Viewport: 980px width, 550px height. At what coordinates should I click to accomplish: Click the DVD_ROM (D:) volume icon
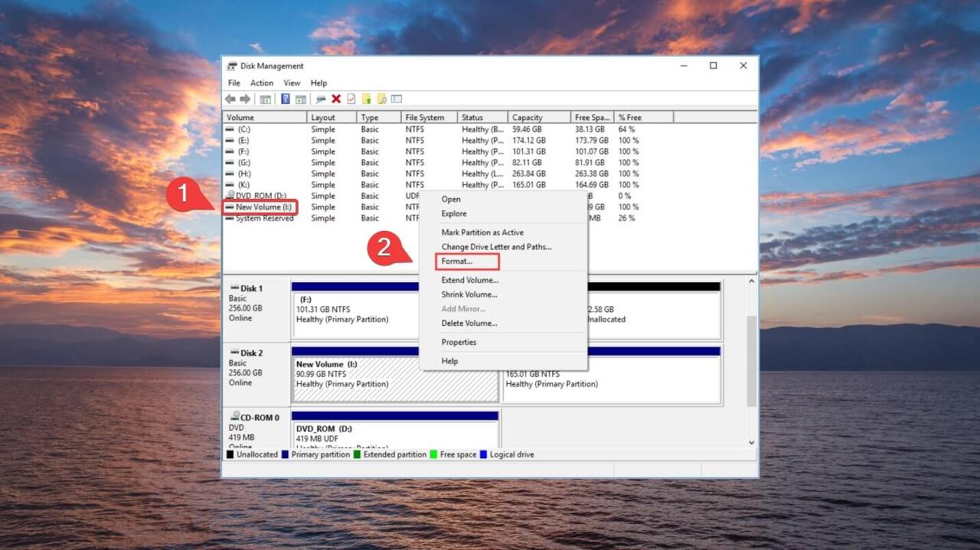(231, 195)
